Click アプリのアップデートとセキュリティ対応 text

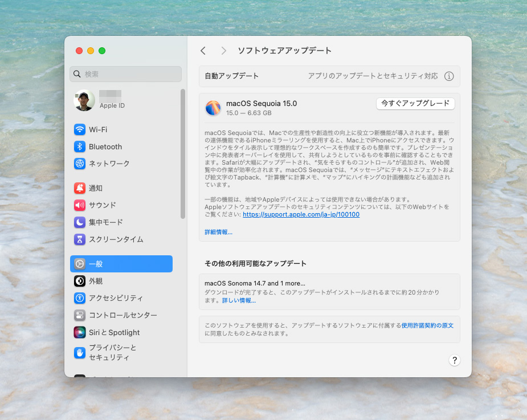click(373, 76)
